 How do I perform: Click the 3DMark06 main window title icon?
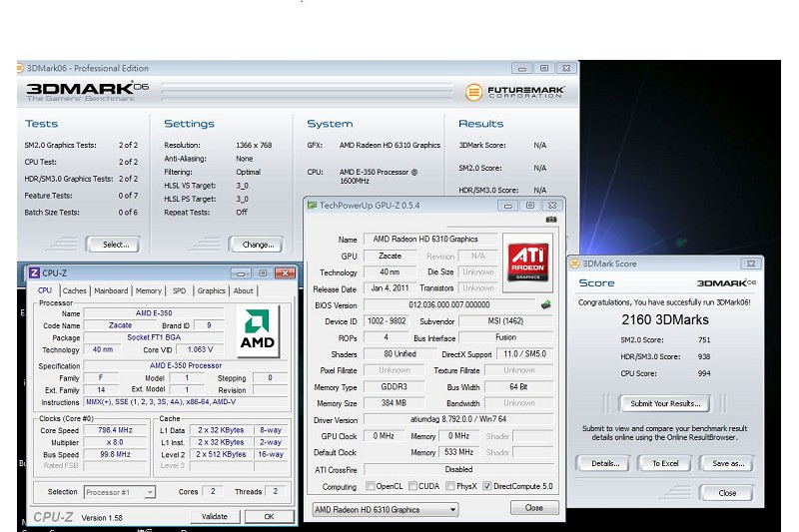tap(20, 68)
